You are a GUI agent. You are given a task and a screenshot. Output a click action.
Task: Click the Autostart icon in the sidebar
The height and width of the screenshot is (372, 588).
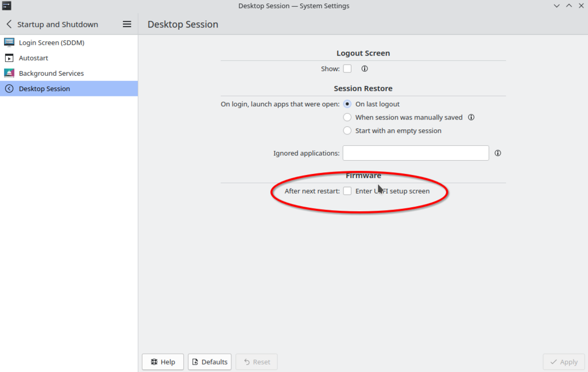[9, 58]
